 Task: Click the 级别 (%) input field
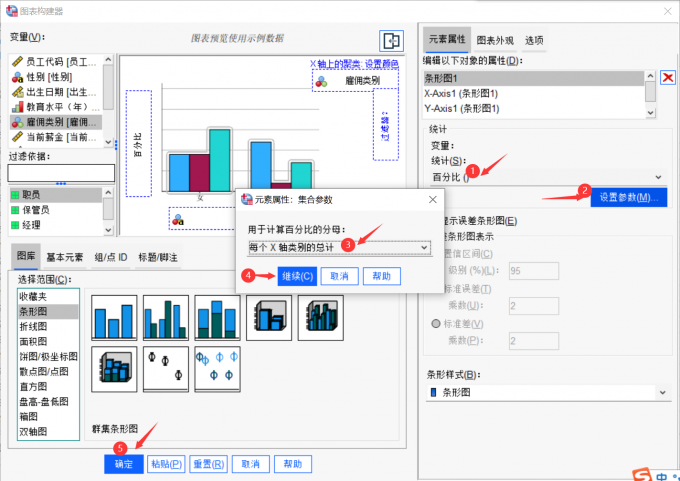click(534, 271)
